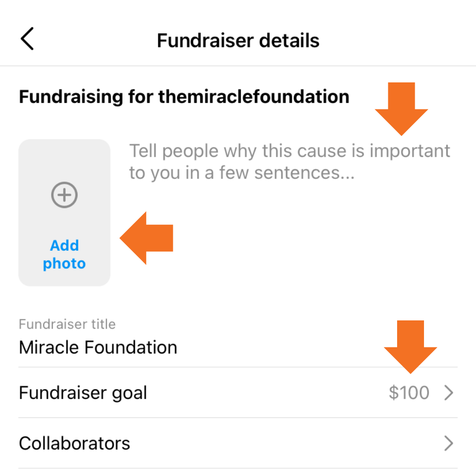Image resolution: width=476 pixels, height=476 pixels.
Task: Tap the "themiraclefoundation" username in heading
Action: 253,97
